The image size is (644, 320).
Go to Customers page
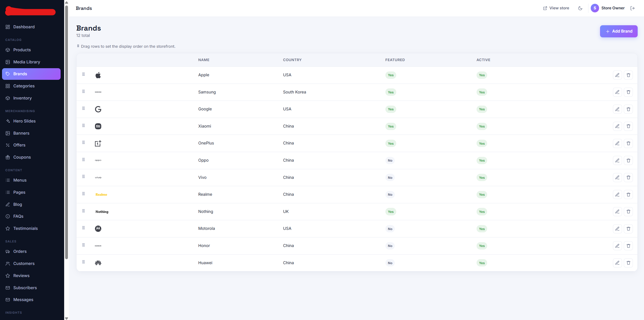click(x=31, y=264)
